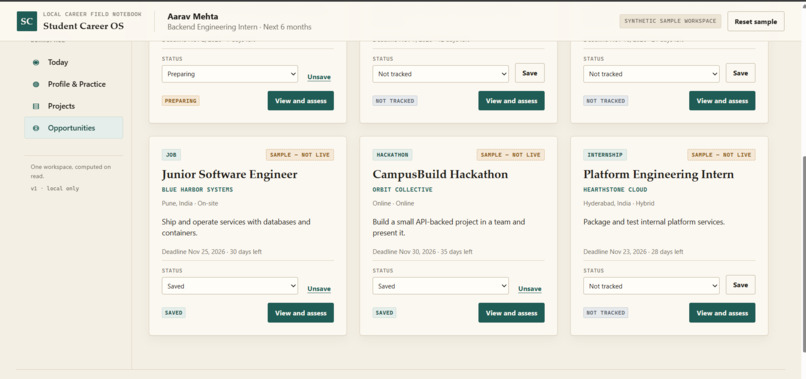Open Platform Engineering Intern status dropdown
The height and width of the screenshot is (379, 806).
pyautogui.click(x=651, y=286)
